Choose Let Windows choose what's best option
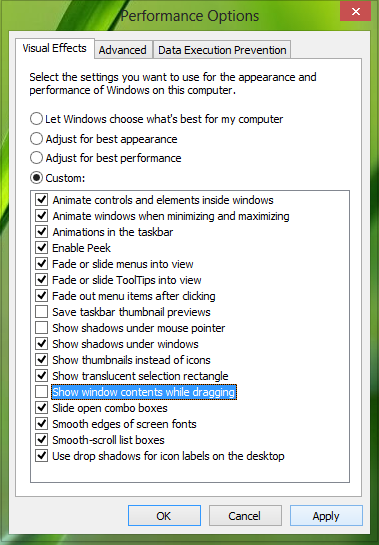 pyautogui.click(x=36, y=119)
